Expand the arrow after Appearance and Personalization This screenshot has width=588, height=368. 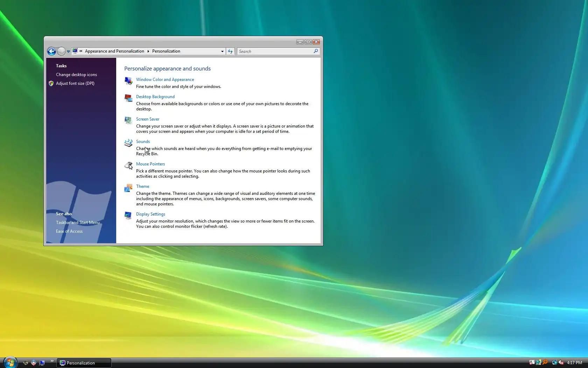(148, 51)
